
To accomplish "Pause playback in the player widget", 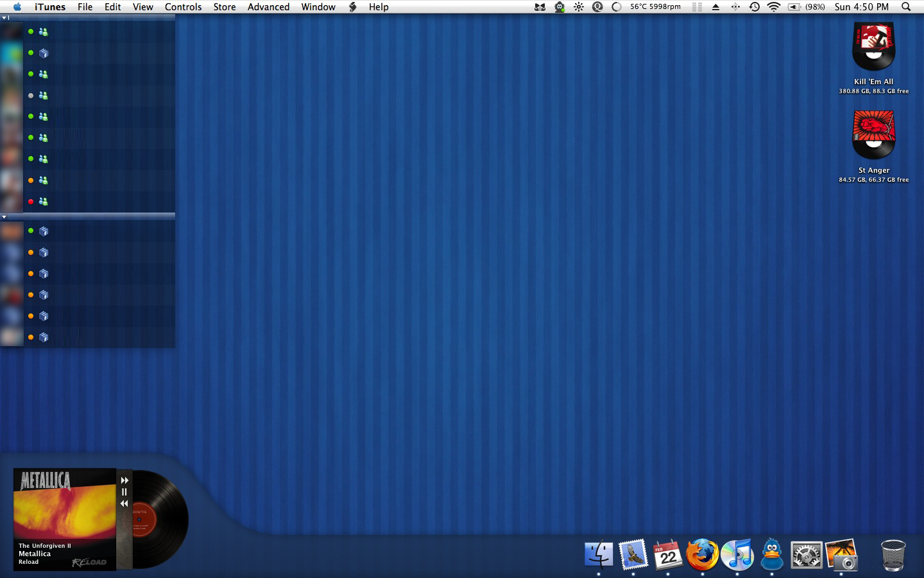I will (124, 492).
